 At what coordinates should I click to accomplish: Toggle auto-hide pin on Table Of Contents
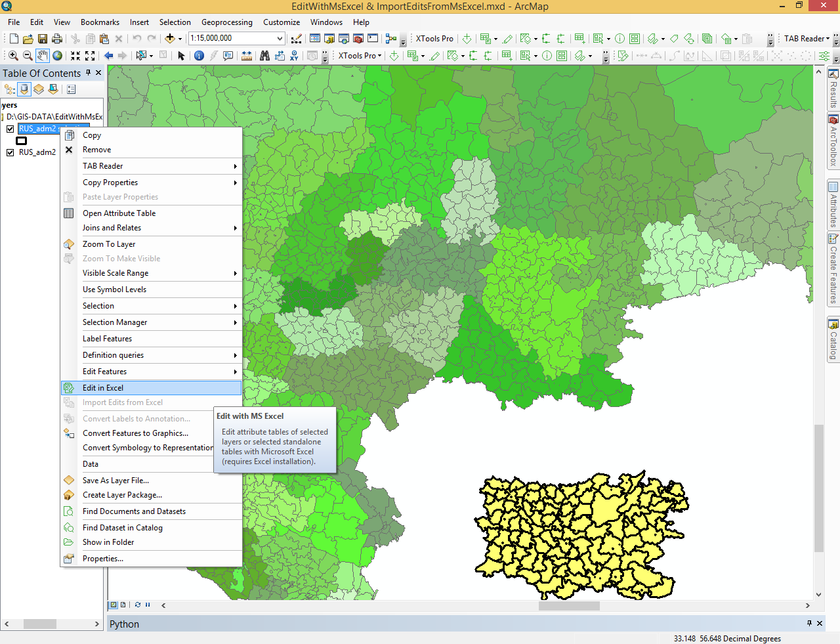89,73
